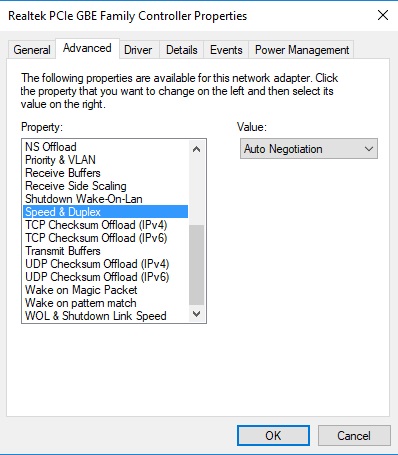Click the property list scroll down arrow
The width and height of the screenshot is (398, 455).
tap(197, 314)
